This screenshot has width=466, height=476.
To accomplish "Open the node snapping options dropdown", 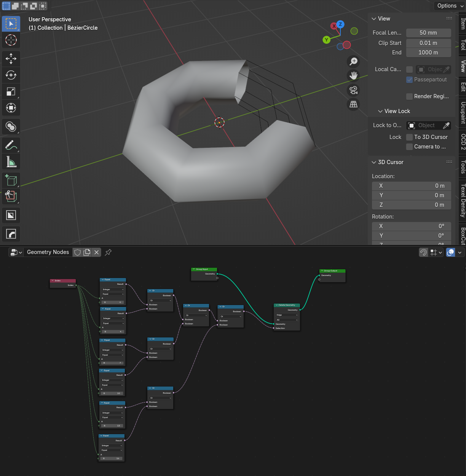I will (x=436, y=252).
